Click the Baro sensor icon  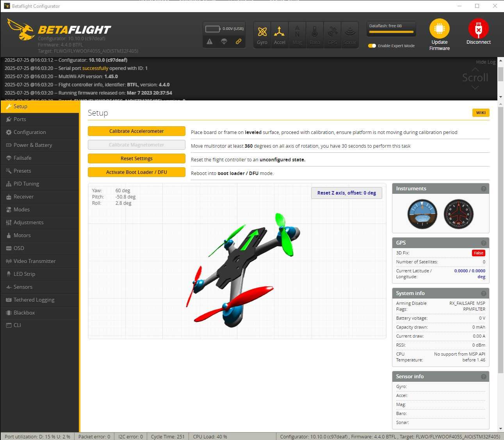[x=315, y=35]
